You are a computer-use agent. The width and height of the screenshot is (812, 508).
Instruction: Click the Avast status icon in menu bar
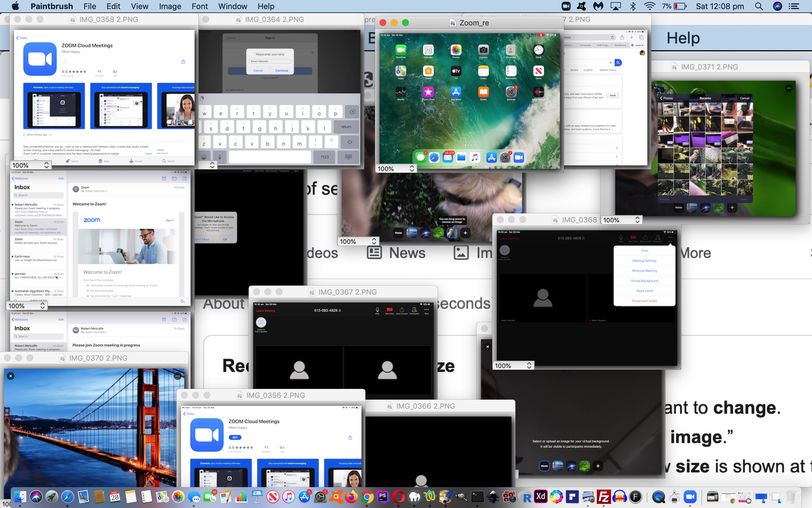[x=581, y=6]
